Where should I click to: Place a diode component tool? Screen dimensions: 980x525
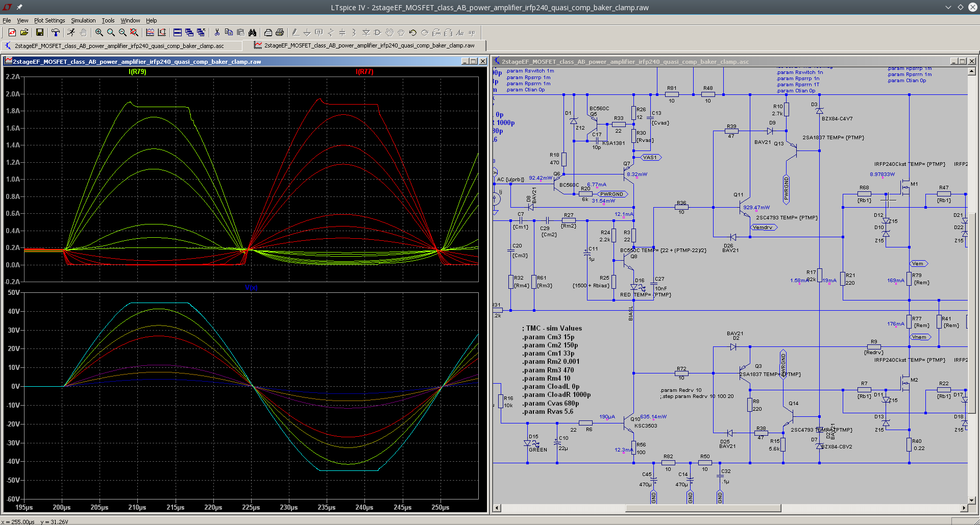[x=366, y=33]
